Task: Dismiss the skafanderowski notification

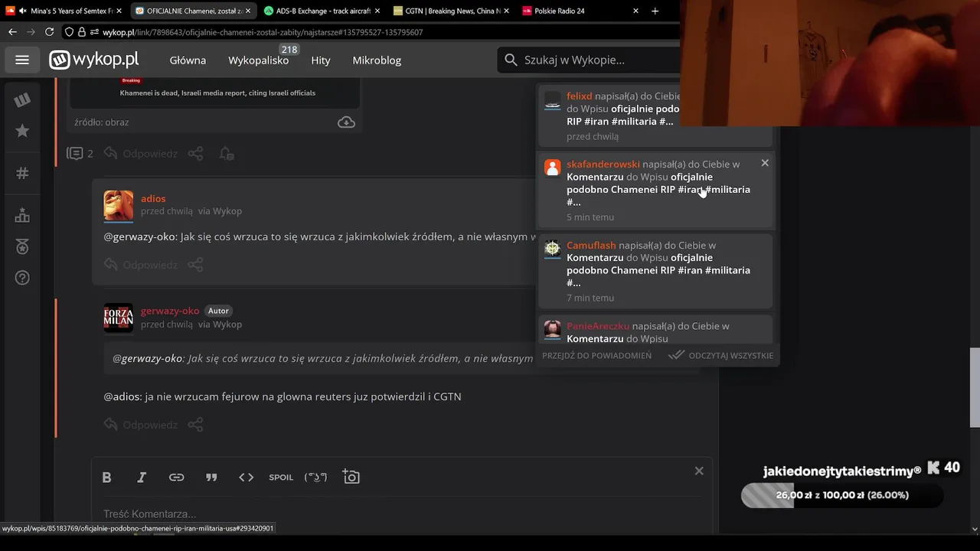Action: (x=765, y=163)
